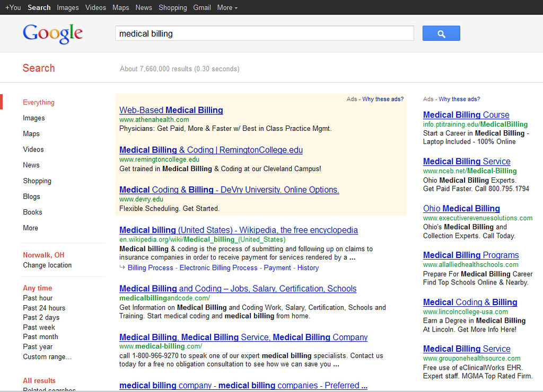
Task: Select Images in the left sidebar
Action: (33, 118)
